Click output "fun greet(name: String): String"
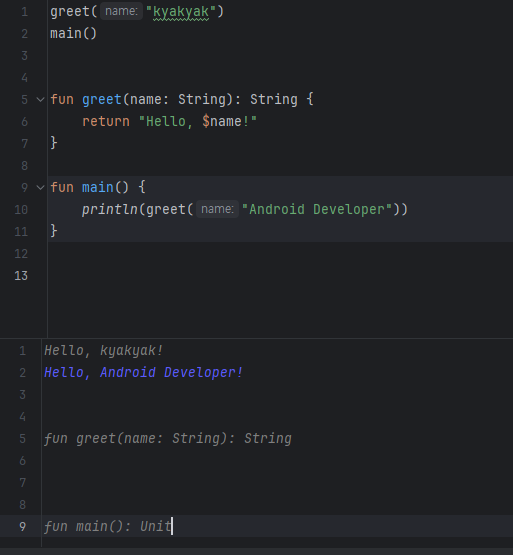This screenshot has height=555, width=513. tap(168, 439)
